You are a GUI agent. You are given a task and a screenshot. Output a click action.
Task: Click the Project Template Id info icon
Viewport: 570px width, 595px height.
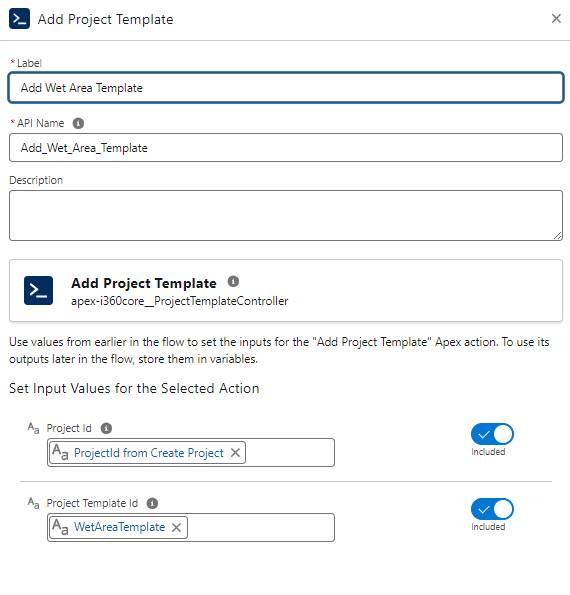pos(152,504)
